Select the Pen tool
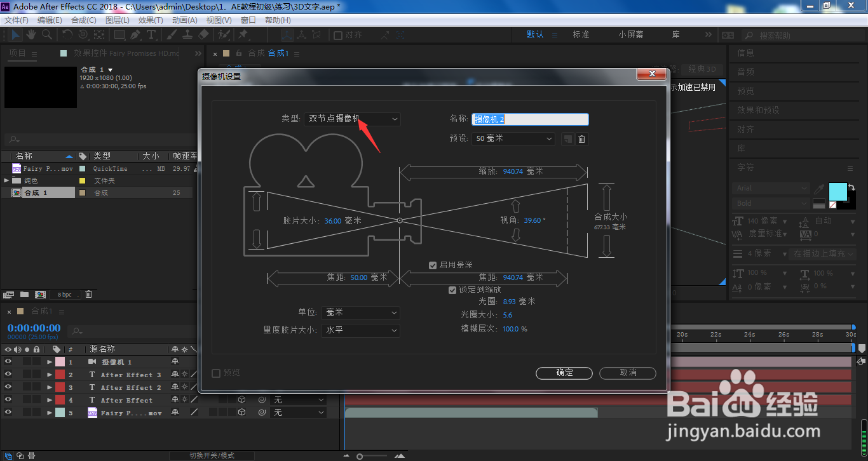868x461 pixels. (135, 34)
